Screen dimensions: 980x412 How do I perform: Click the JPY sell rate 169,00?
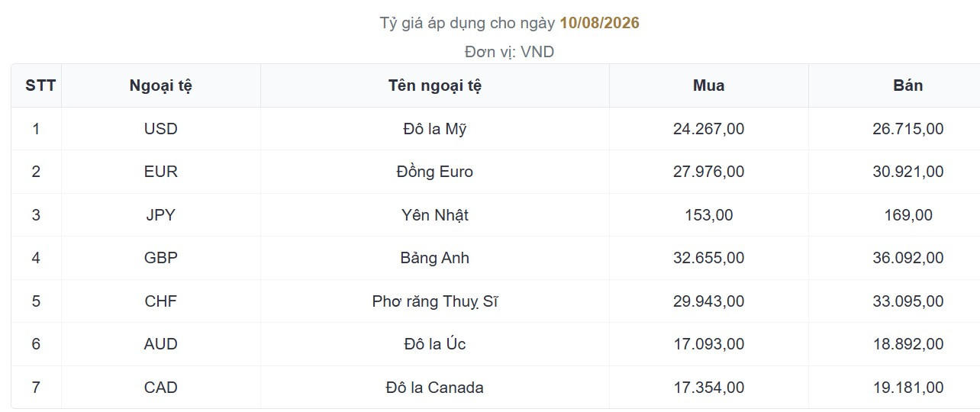(x=908, y=215)
